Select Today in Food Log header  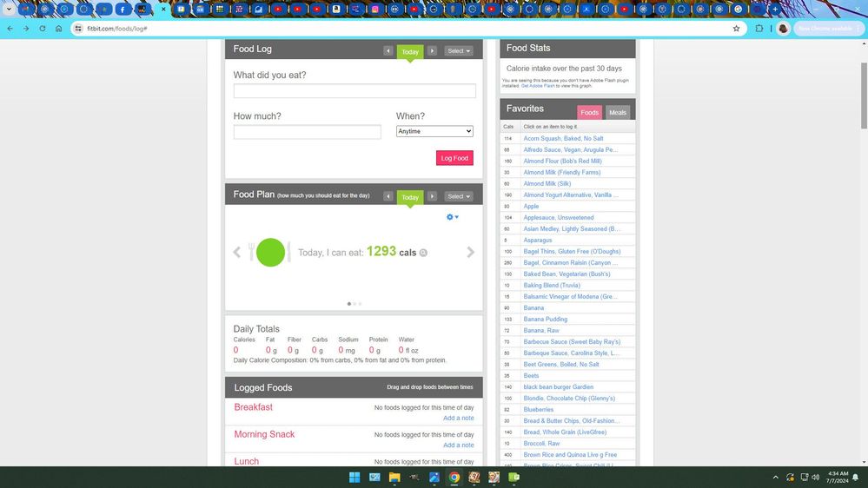[410, 52]
